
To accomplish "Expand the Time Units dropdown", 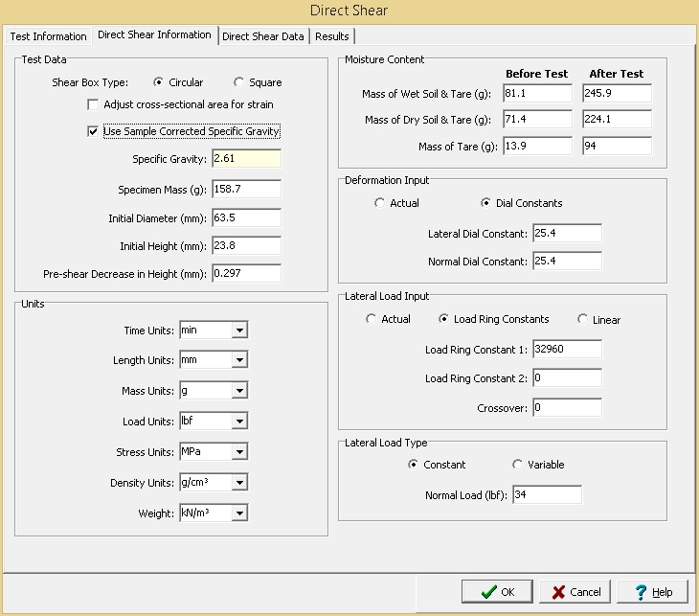I will pyautogui.click(x=239, y=331).
